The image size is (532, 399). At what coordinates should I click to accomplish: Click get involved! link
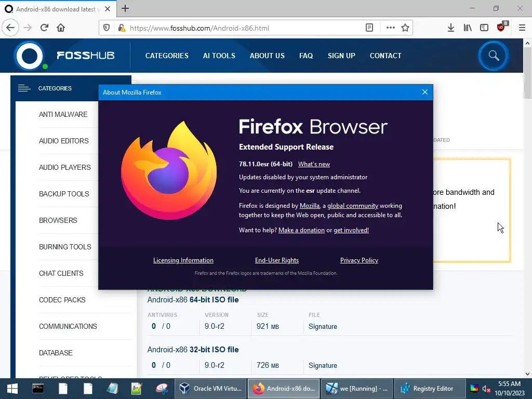click(351, 230)
